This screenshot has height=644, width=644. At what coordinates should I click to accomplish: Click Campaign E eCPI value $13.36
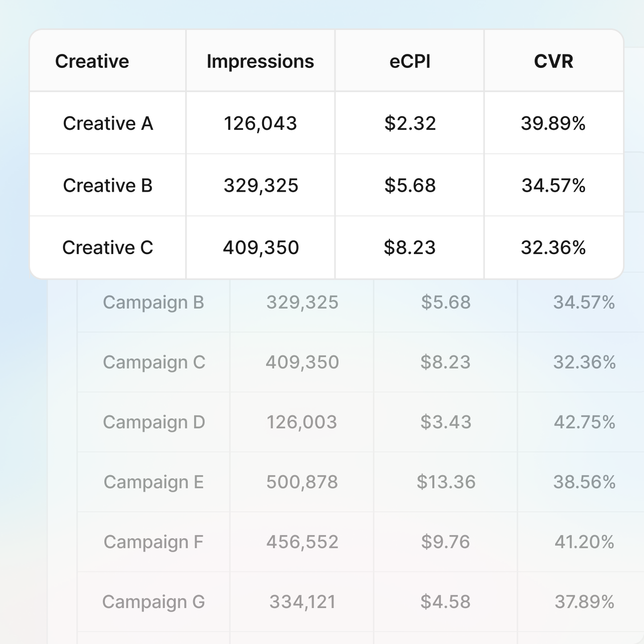446,482
